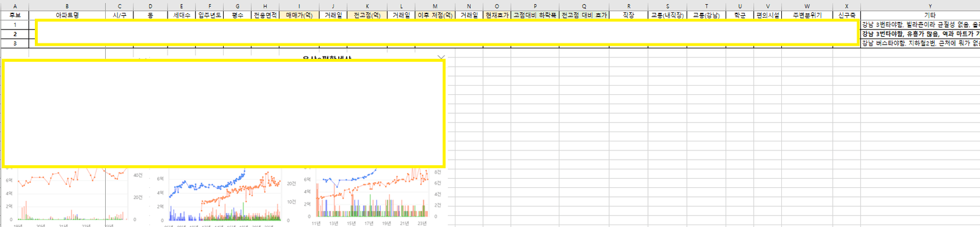The height and width of the screenshot is (227, 980).
Task: Select column A header
Action: [15, 6]
